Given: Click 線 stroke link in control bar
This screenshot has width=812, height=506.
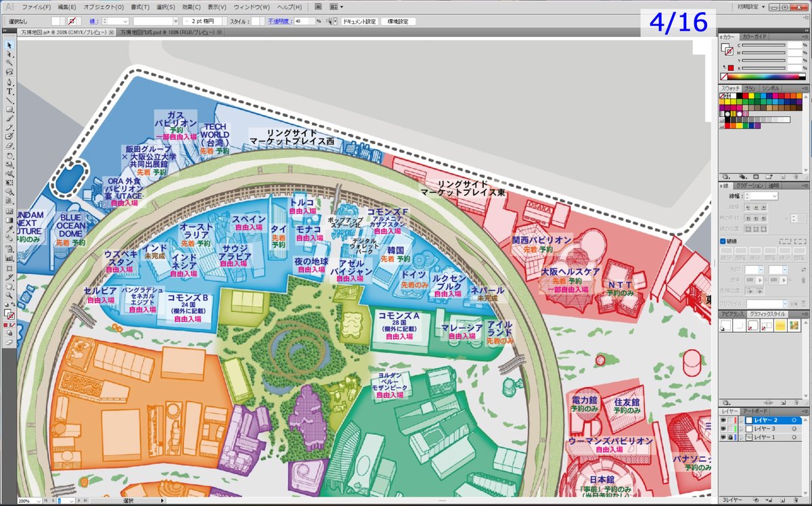Looking at the screenshot, I should (93, 21).
